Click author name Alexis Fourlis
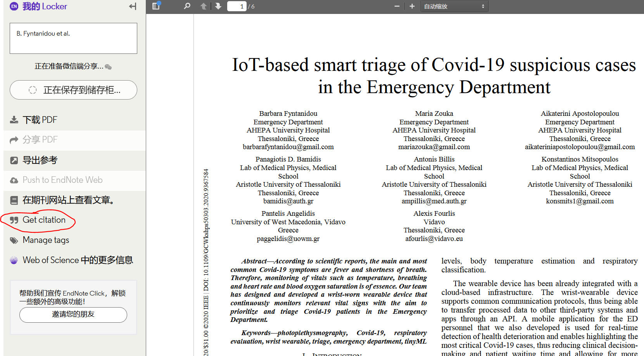This screenshot has height=356, width=644. [x=434, y=214]
